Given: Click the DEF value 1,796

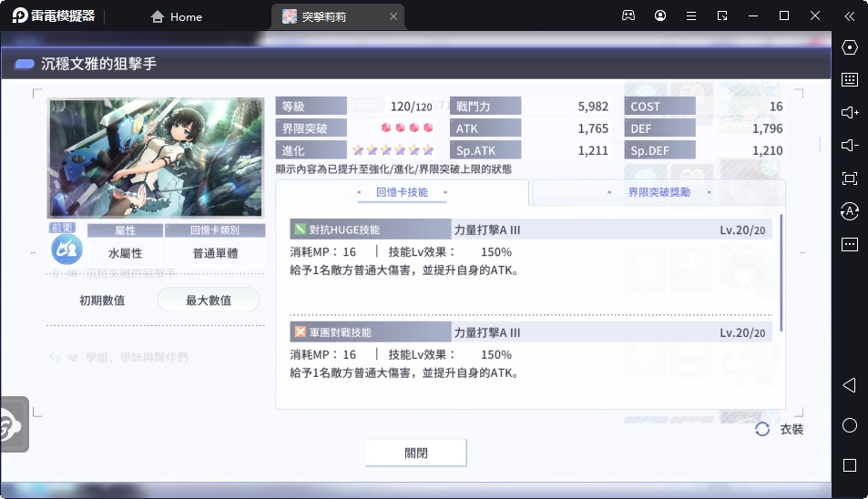Looking at the screenshot, I should tap(768, 128).
